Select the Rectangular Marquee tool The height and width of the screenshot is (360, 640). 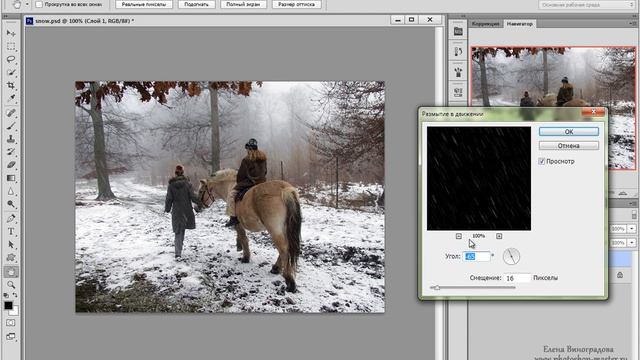point(11,46)
